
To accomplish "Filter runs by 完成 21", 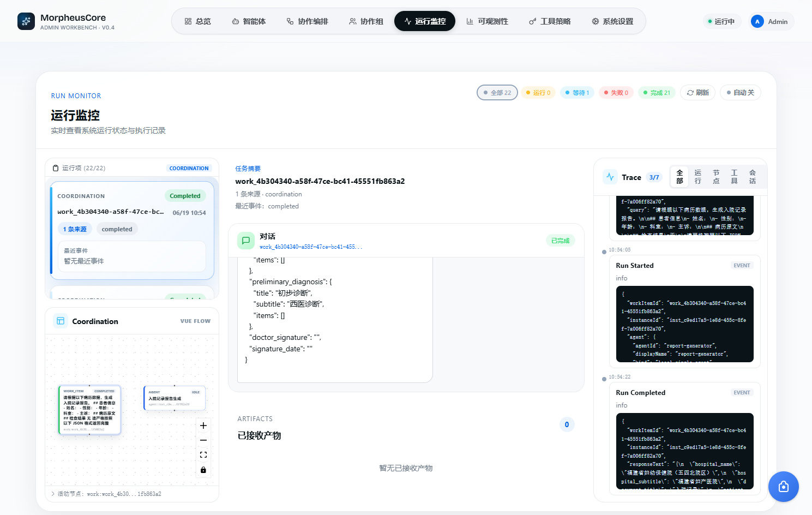I will click(x=657, y=93).
